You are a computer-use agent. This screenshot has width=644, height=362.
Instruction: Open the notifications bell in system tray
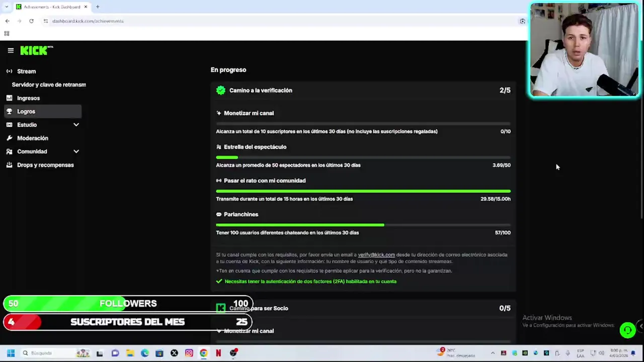pos(633,353)
